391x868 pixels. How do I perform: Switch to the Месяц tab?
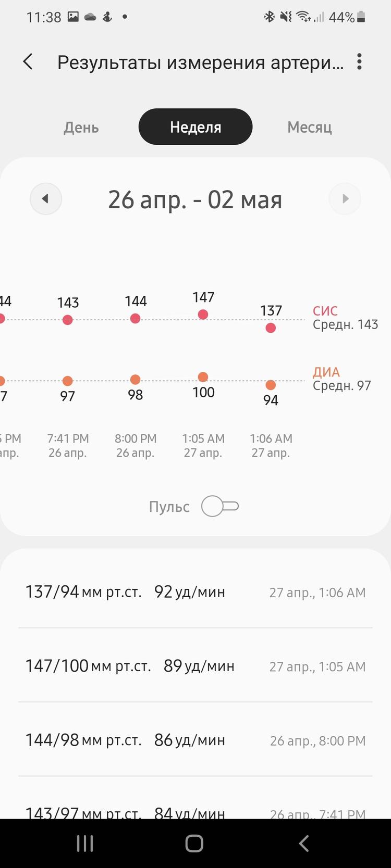click(310, 127)
